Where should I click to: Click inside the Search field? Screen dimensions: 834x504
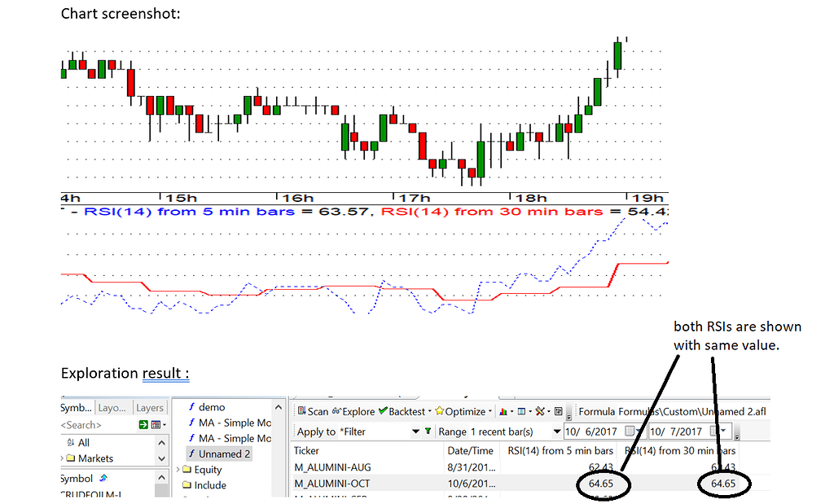coord(81,424)
